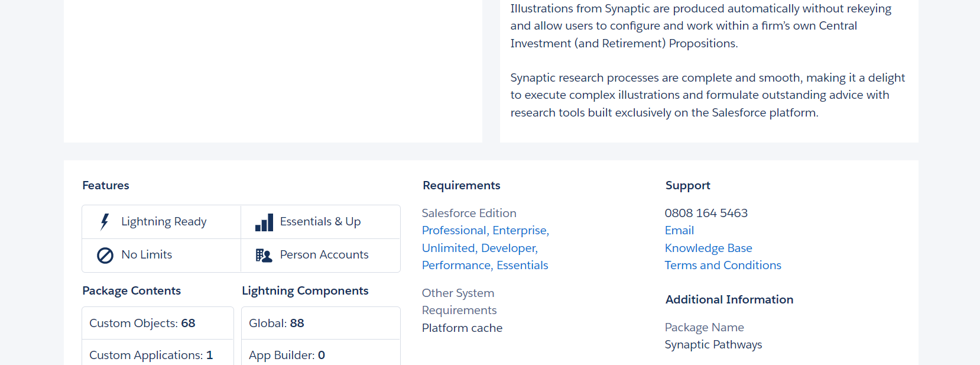Click the support phone number 0808 164 5463
The height and width of the screenshot is (365, 980).
pyautogui.click(x=706, y=213)
